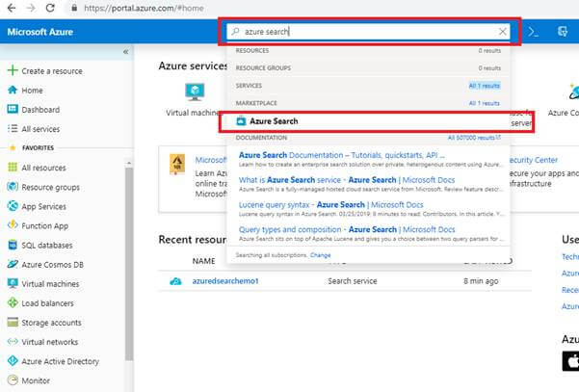Click the Function App lightning icon

coord(13,224)
